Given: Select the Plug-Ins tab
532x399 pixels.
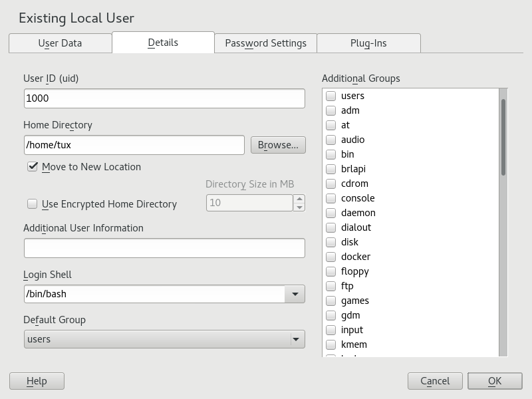Looking at the screenshot, I should click(368, 43).
